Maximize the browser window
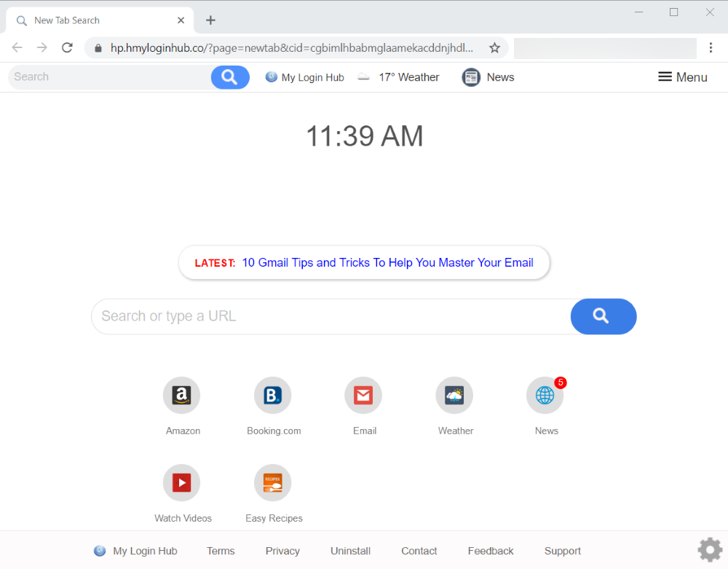This screenshot has width=728, height=569. click(673, 12)
